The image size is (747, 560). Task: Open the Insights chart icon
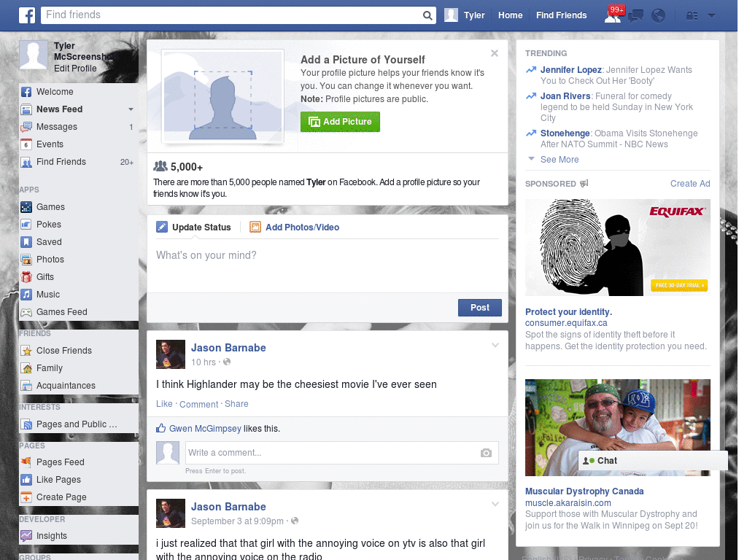(26, 536)
